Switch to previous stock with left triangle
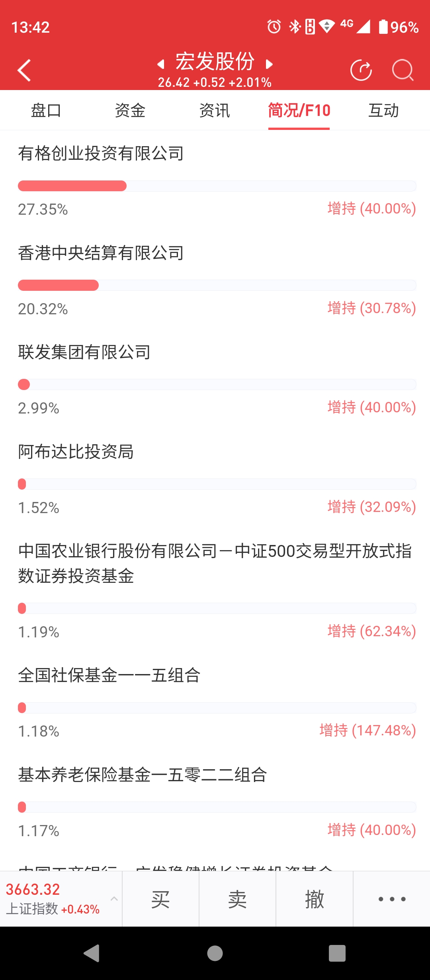Screen dimensions: 430x980 click(x=161, y=64)
